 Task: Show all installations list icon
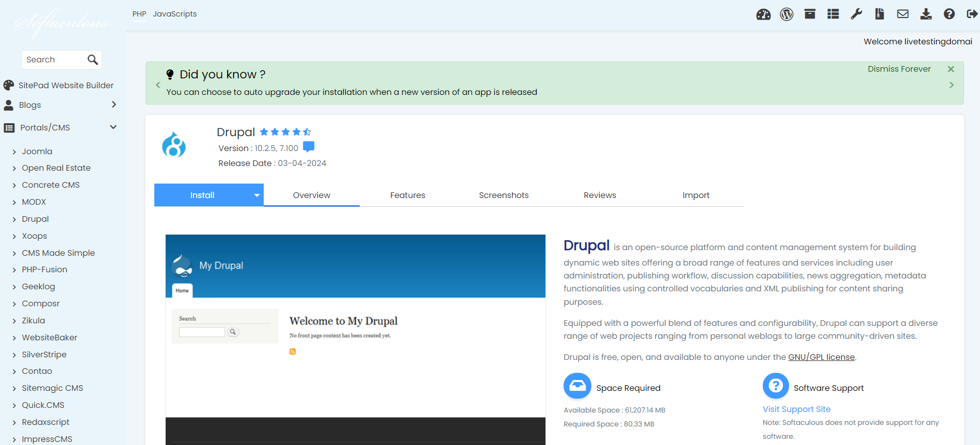833,14
